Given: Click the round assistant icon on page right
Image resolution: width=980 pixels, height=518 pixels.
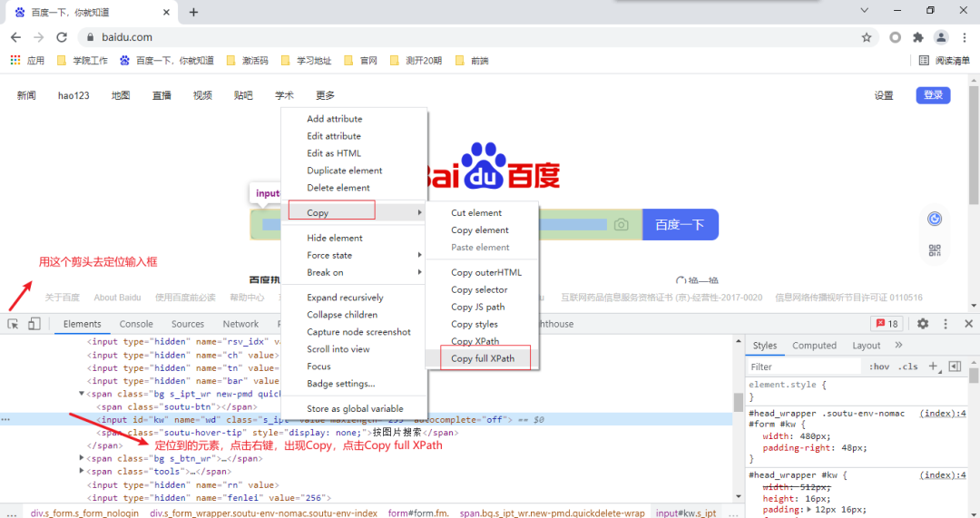Looking at the screenshot, I should pos(935,219).
